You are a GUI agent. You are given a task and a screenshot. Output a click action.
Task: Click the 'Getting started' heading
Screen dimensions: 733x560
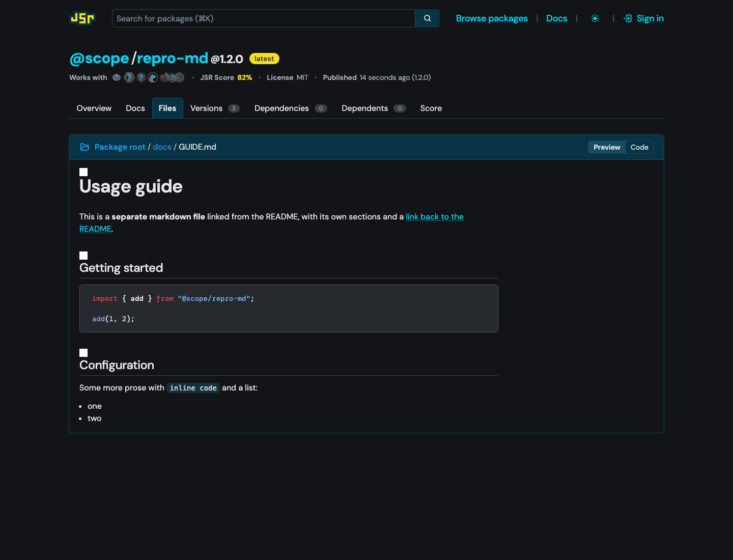click(121, 268)
